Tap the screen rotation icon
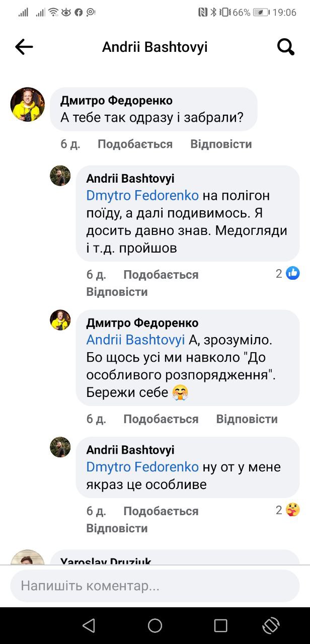Image resolution: width=310 pixels, height=644 pixels. [271, 625]
